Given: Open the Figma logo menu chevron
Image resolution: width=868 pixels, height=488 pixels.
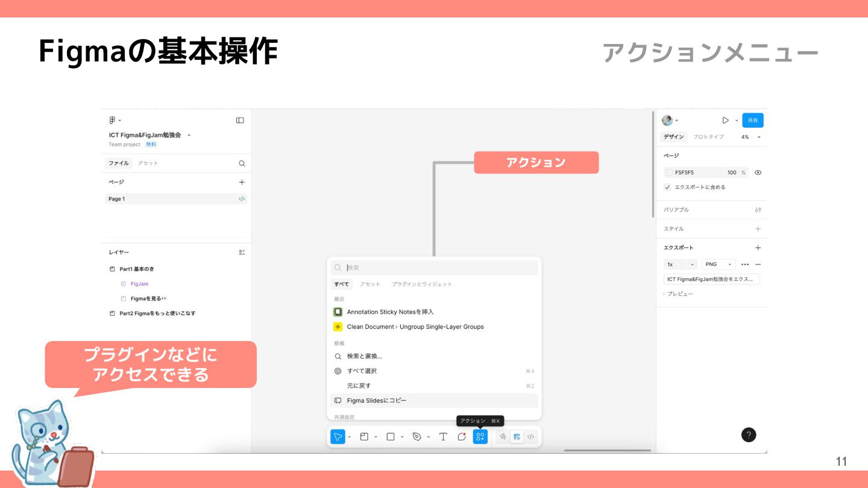Looking at the screenshot, I should 120,120.
